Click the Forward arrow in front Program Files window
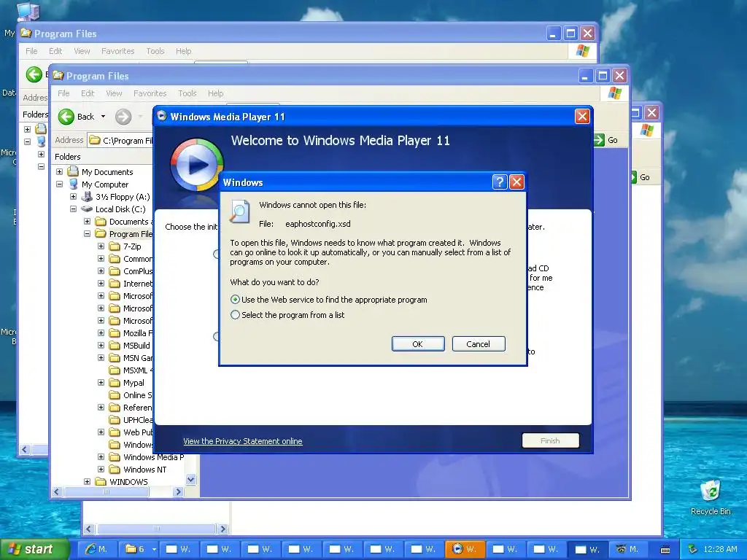747x560 pixels. (123, 117)
